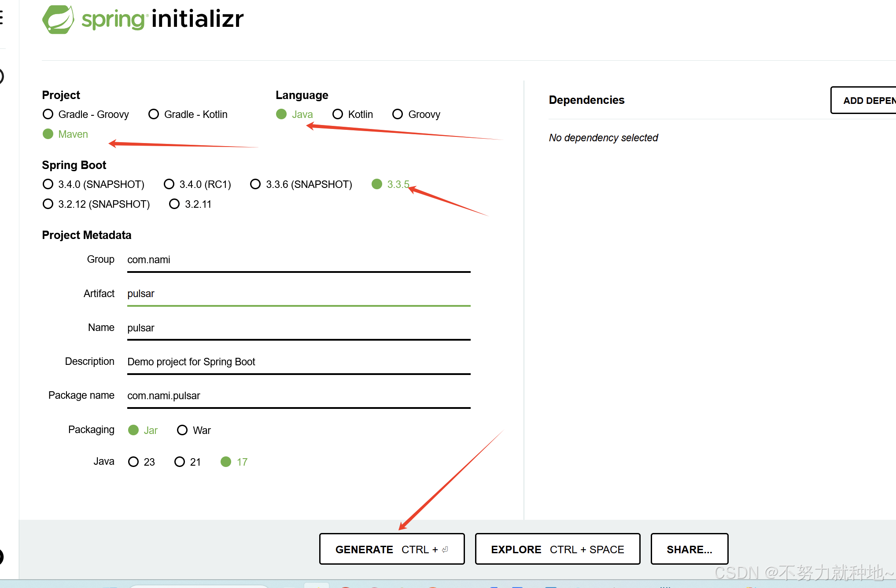This screenshot has height=588, width=896.
Task: Click the EXPLORE button
Action: click(557, 549)
